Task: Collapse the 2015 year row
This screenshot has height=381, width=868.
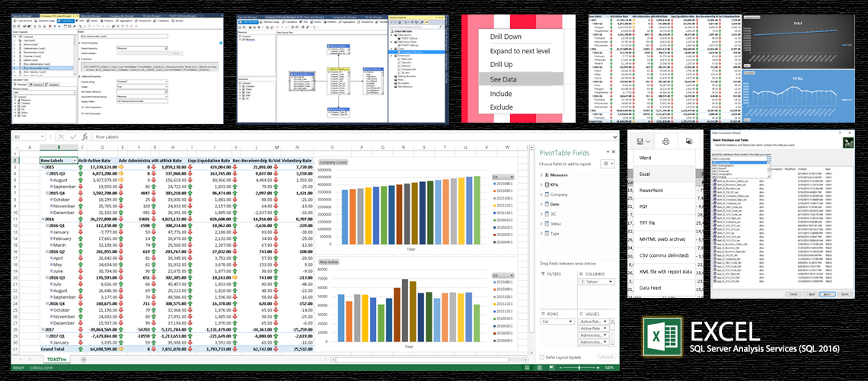Action: click(43, 167)
